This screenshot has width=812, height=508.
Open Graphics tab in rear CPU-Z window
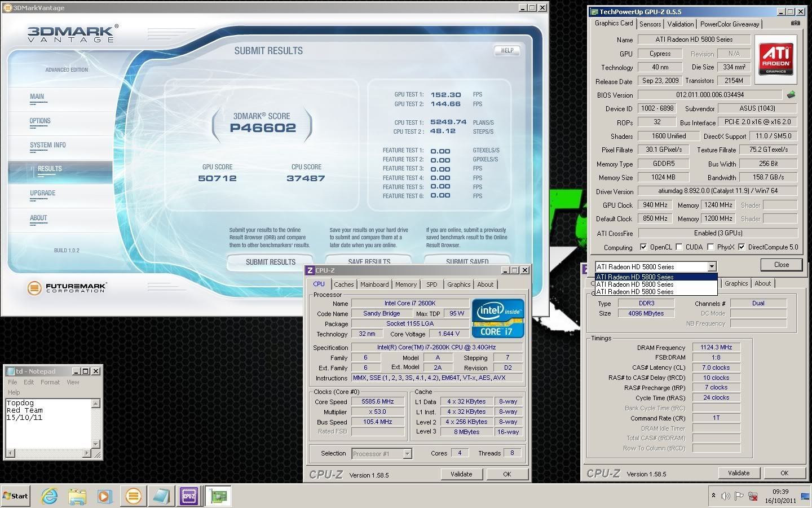click(x=736, y=283)
